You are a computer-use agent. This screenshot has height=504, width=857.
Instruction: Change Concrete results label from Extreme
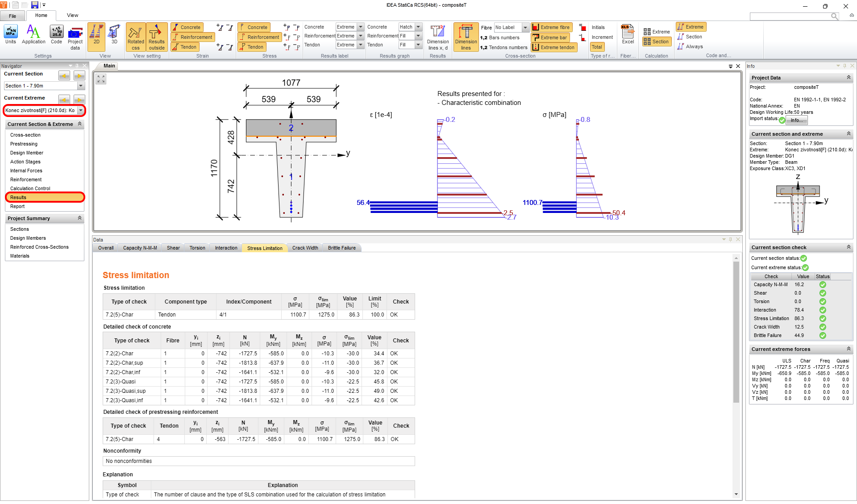point(361,27)
